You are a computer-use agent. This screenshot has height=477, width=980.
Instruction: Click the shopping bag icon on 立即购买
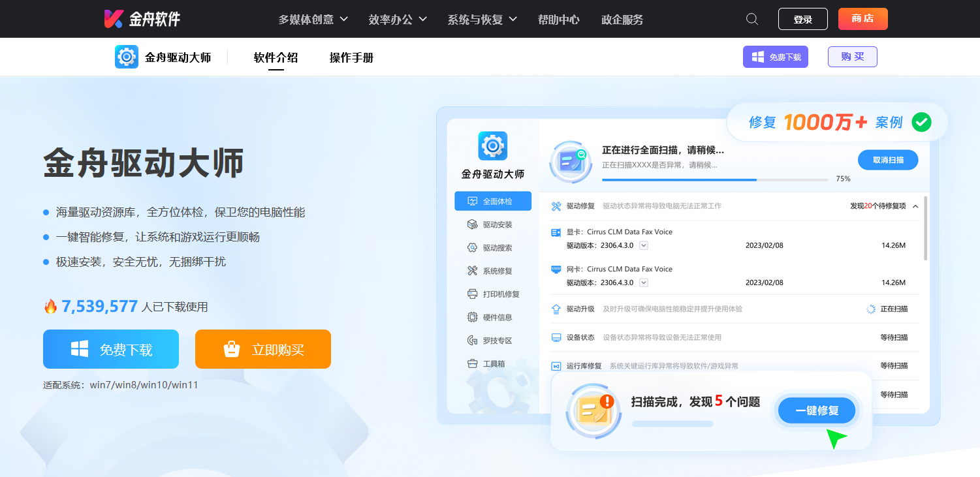232,349
